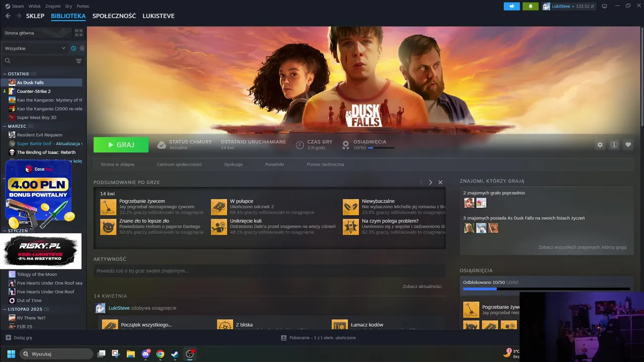Open the W pułapce achievement icon
Viewport: 644px width, 362px height.
click(x=219, y=207)
